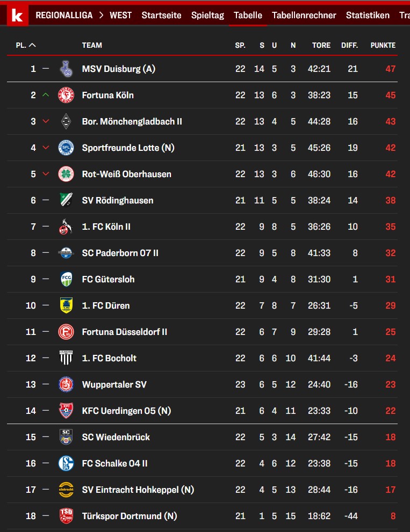Click Bor. Mönchengladbach II crest
Viewport: 410px width, 532px height.
coord(66,121)
